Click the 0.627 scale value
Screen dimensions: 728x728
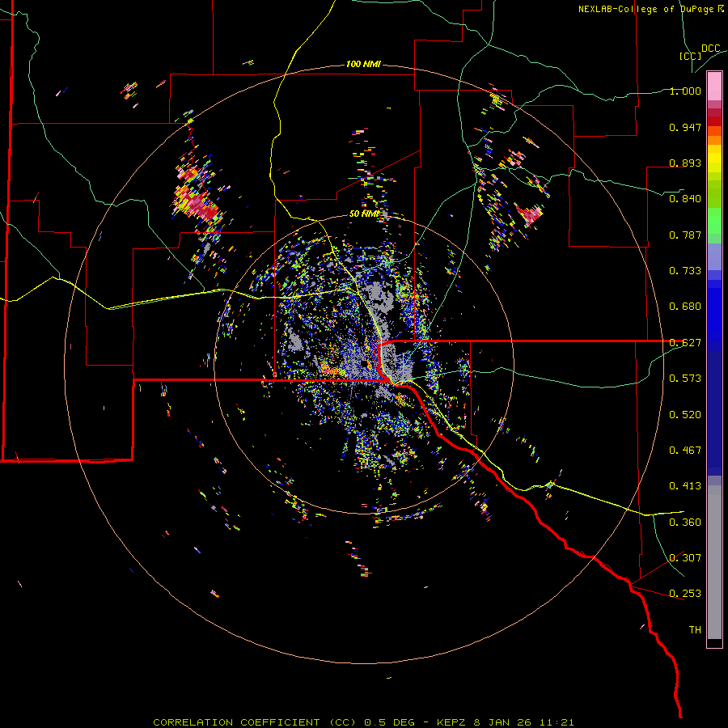point(685,343)
